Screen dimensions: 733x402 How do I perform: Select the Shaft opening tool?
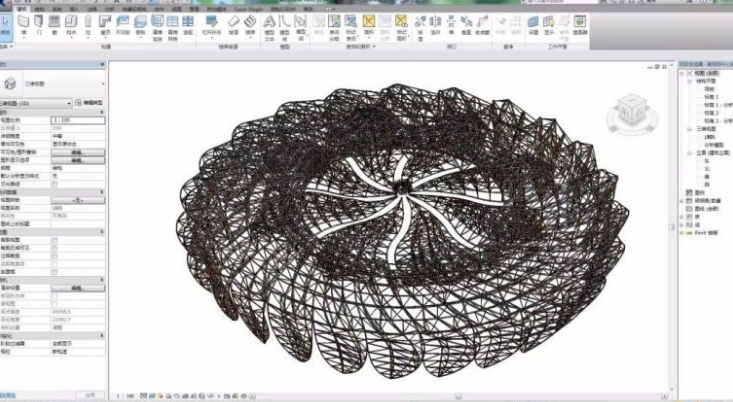pos(435,25)
